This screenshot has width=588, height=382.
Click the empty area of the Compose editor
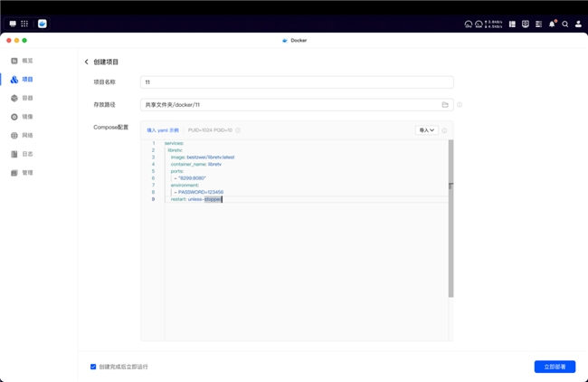pos(306,272)
